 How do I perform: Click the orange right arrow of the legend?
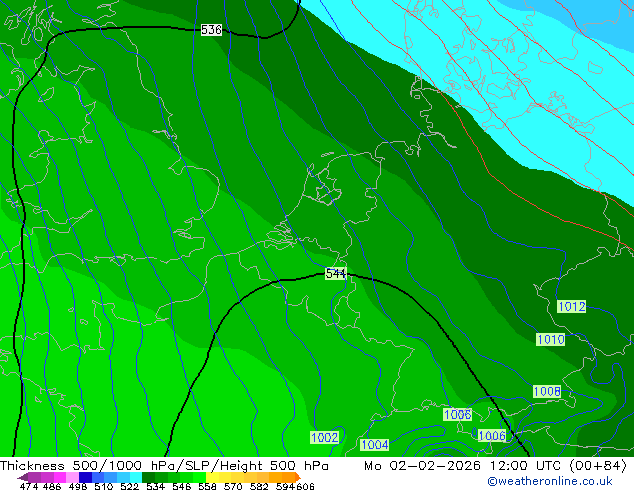pyautogui.click(x=298, y=477)
